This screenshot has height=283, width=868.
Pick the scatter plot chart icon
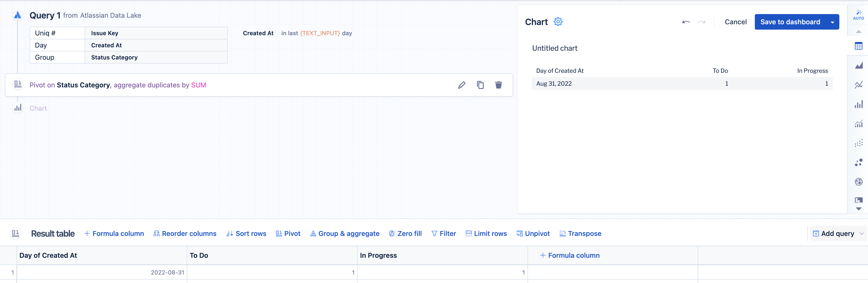point(858,143)
